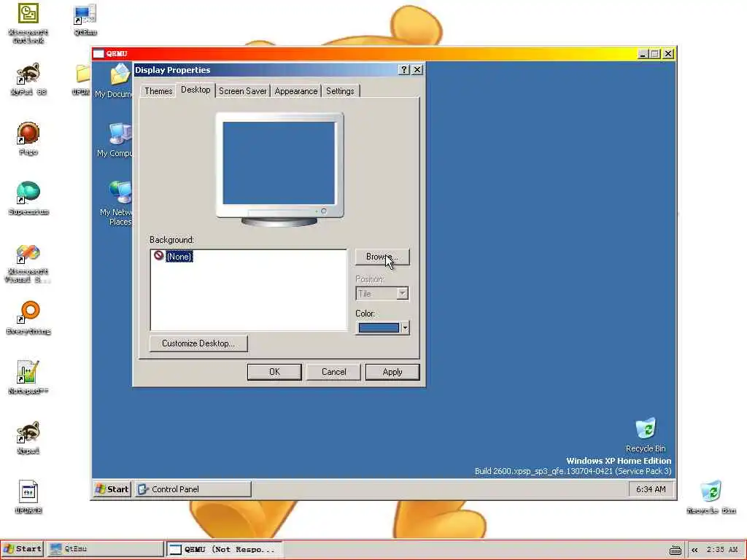Go to the Settings tab
The height and width of the screenshot is (560, 747).
340,91
